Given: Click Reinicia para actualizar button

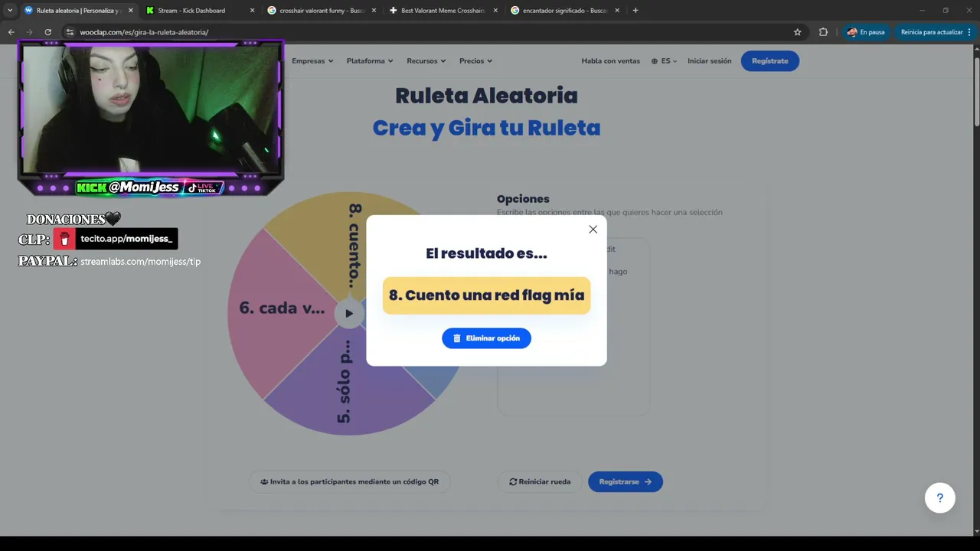Looking at the screenshot, I should 936,32.
